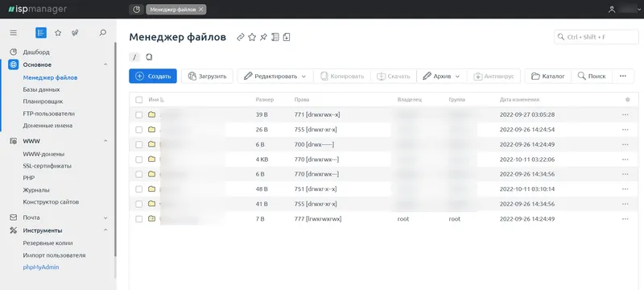Click the dashboard icon tab in the top bar
The width and height of the screenshot is (644, 290).
(x=136, y=9)
